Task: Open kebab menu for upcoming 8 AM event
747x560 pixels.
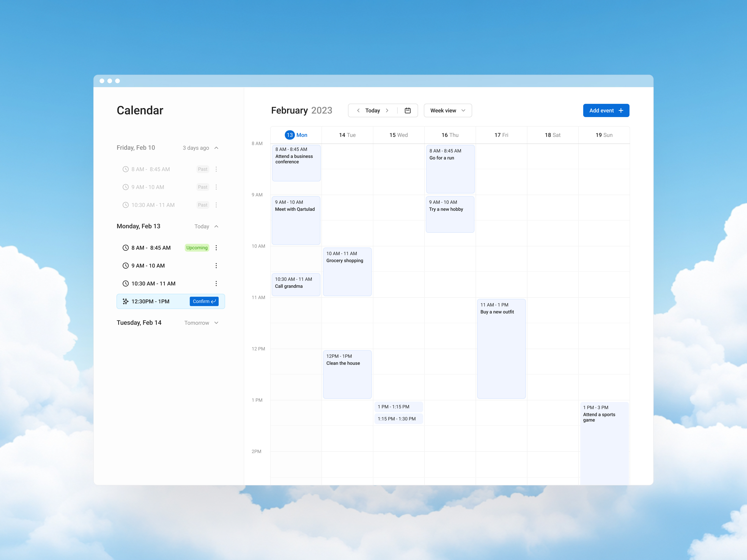Action: pyautogui.click(x=216, y=247)
